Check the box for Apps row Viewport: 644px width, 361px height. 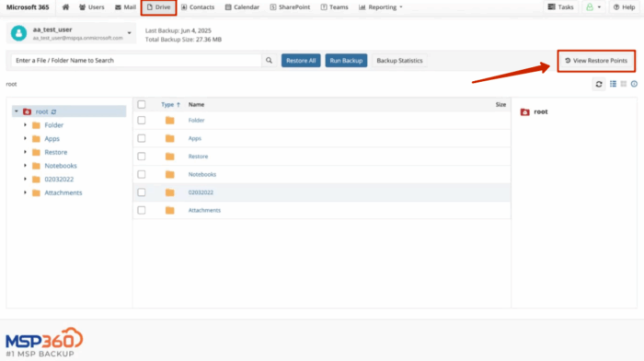coord(142,138)
